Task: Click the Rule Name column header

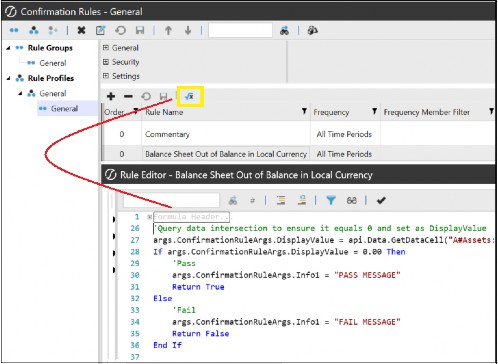Action: [164, 112]
